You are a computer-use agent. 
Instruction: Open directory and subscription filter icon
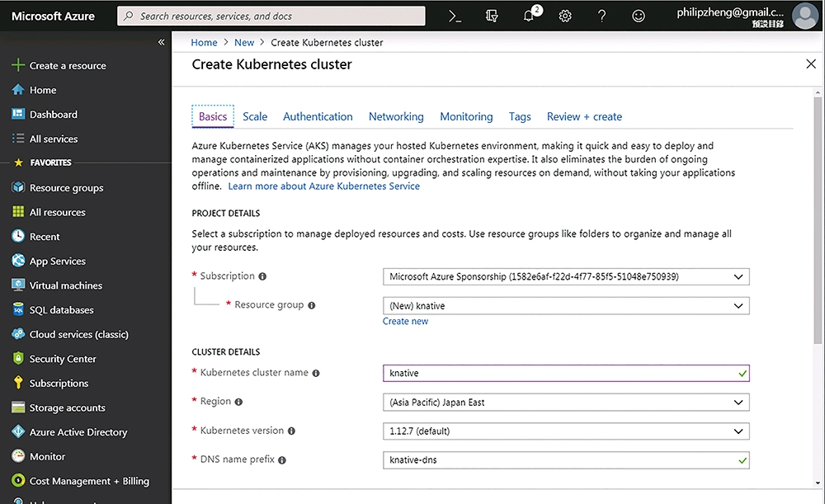(492, 16)
